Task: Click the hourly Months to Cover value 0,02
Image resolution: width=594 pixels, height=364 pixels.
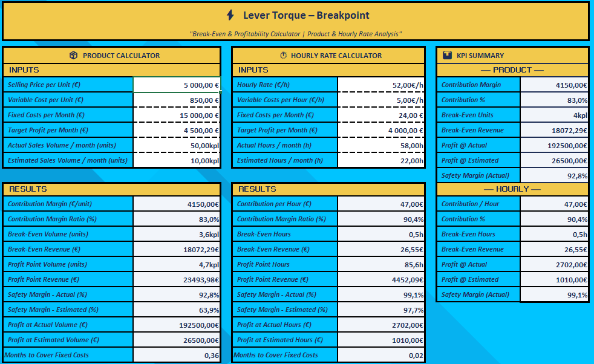Action: coord(380,356)
